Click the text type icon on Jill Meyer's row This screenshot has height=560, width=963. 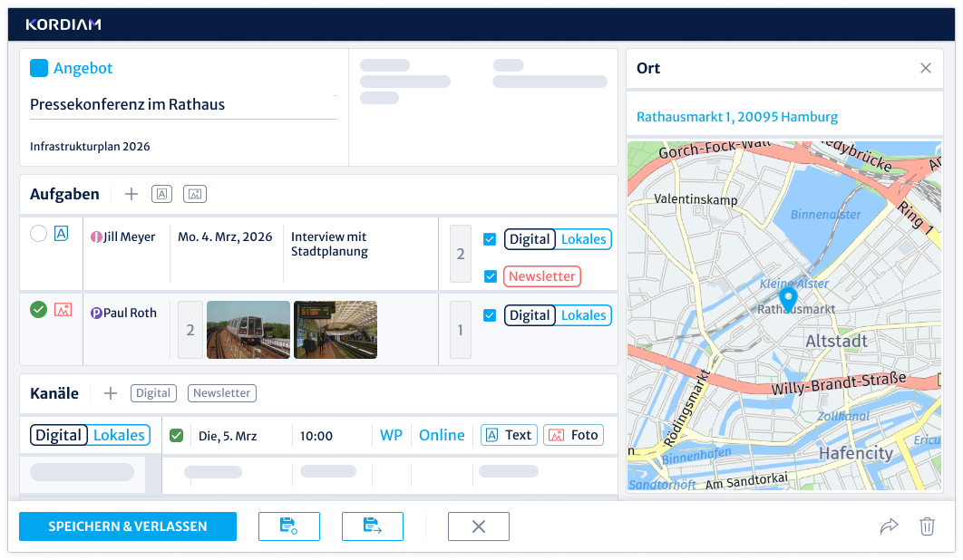point(62,234)
